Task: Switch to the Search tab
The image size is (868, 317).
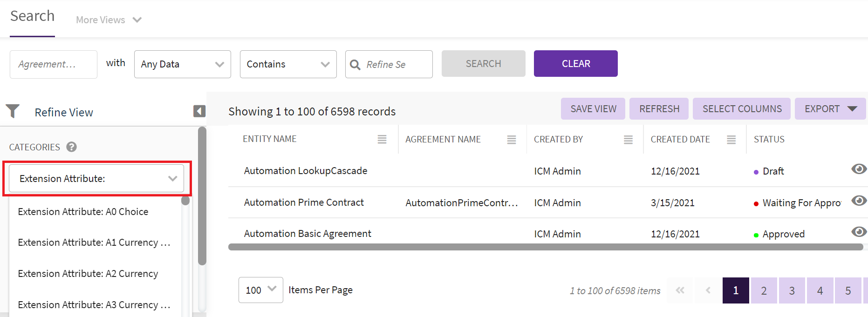Action: [32, 16]
